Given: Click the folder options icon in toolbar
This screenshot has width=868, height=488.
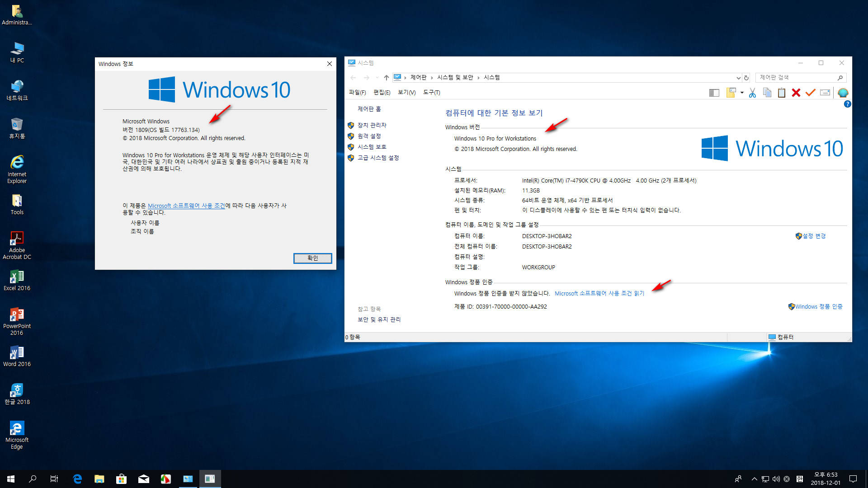Looking at the screenshot, I should (731, 93).
